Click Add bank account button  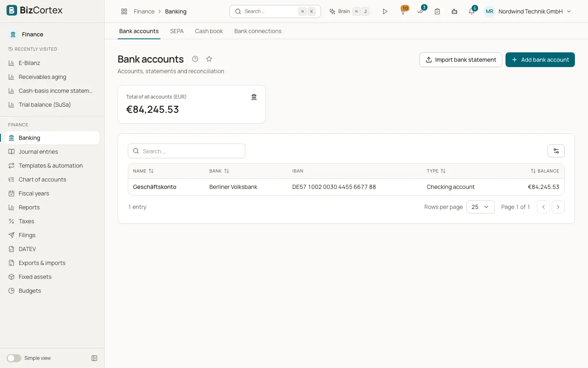tap(540, 60)
